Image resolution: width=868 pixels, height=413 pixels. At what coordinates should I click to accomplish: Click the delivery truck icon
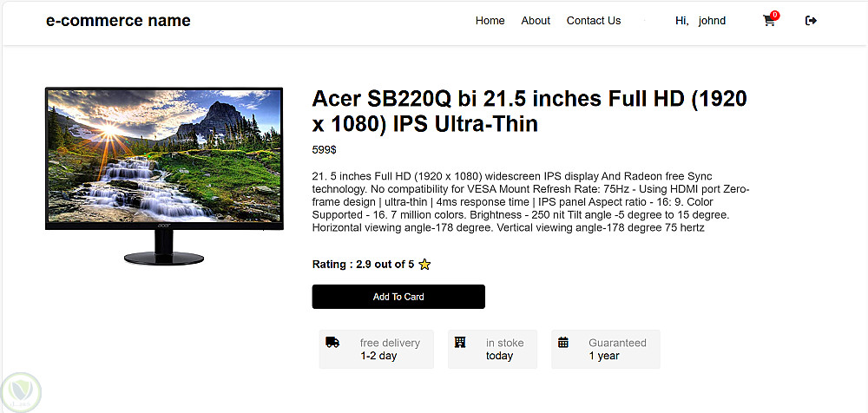332,343
